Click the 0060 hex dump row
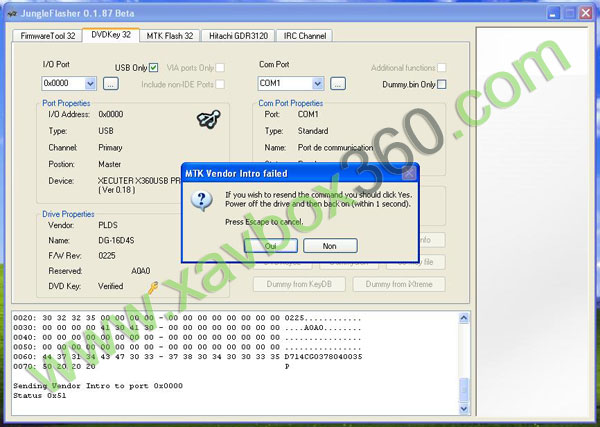 [188, 357]
